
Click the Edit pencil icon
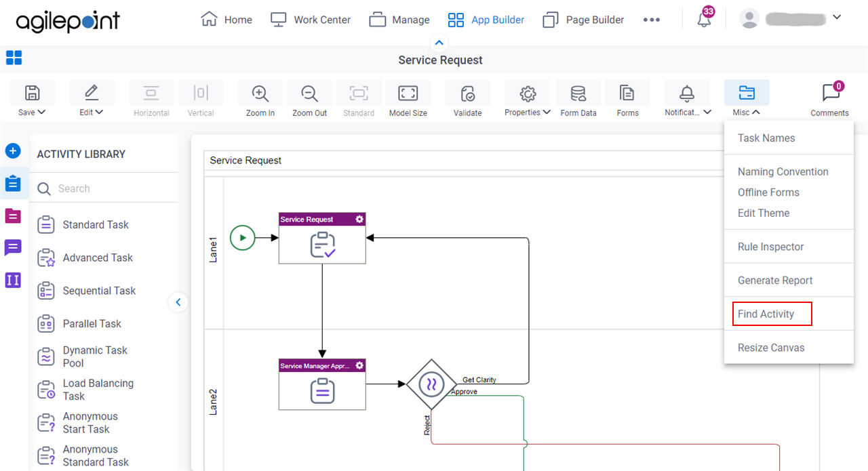pyautogui.click(x=92, y=93)
